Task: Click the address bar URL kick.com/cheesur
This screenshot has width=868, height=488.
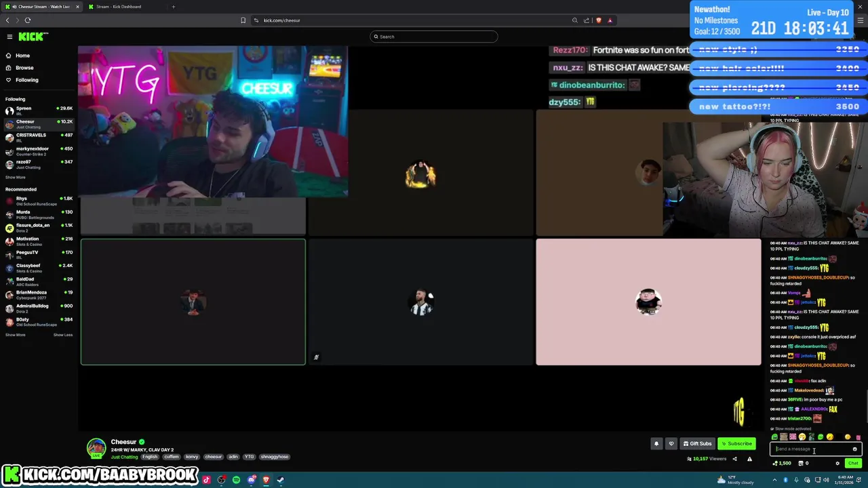Action: (281, 20)
